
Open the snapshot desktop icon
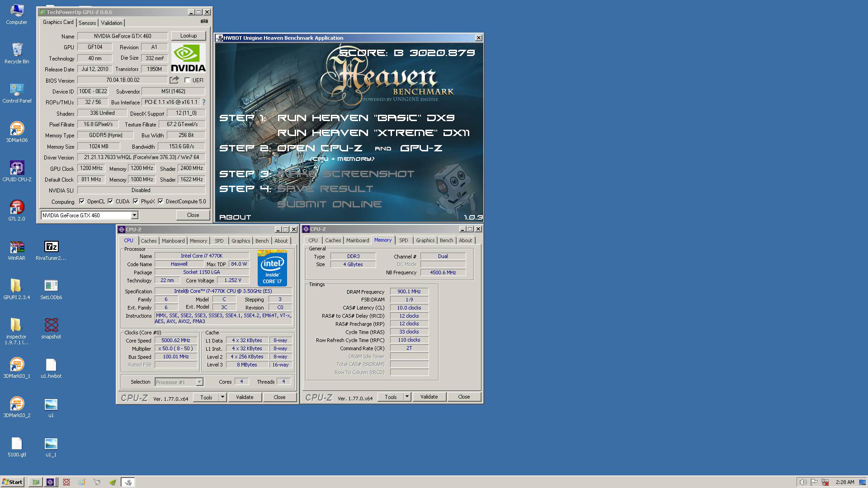(51, 329)
